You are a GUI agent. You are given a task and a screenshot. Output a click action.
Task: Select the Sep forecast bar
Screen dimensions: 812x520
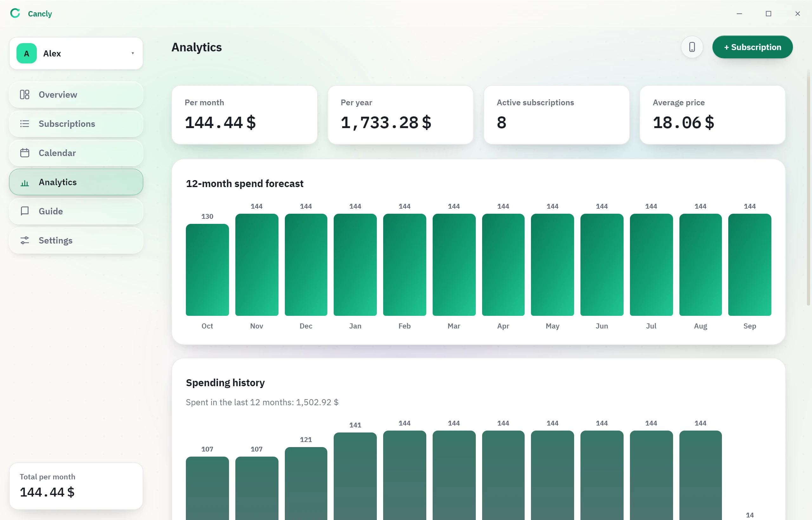(x=750, y=265)
